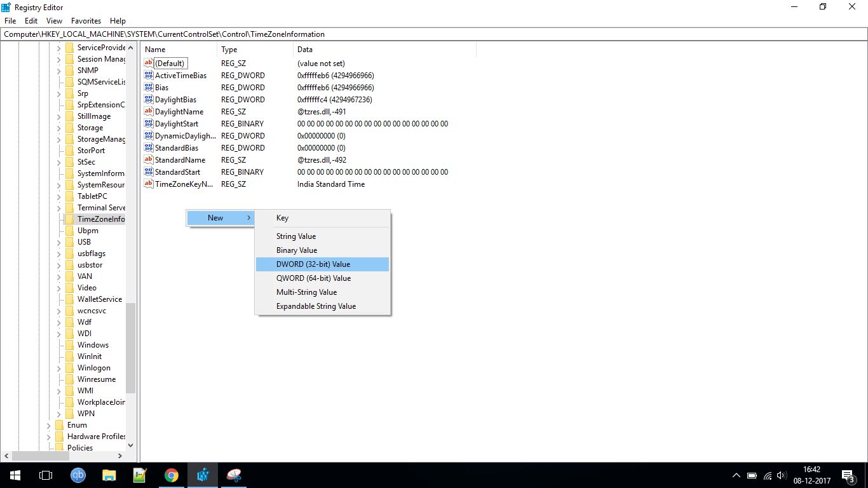Click the horizontal scrollbar right arrow
This screenshot has height=488, width=868.
click(118, 455)
